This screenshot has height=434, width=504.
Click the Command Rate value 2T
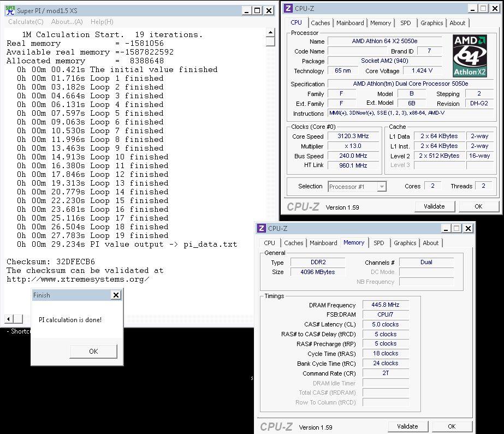(386, 373)
